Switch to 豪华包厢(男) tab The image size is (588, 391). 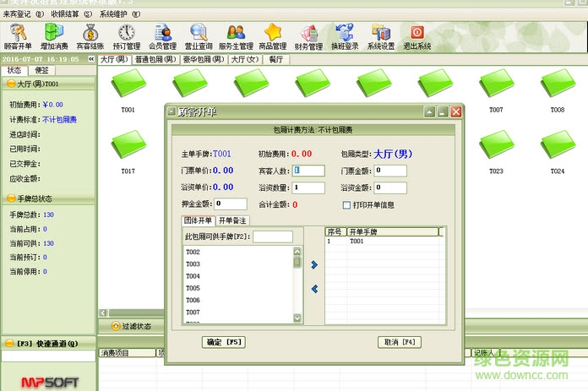[x=204, y=60]
